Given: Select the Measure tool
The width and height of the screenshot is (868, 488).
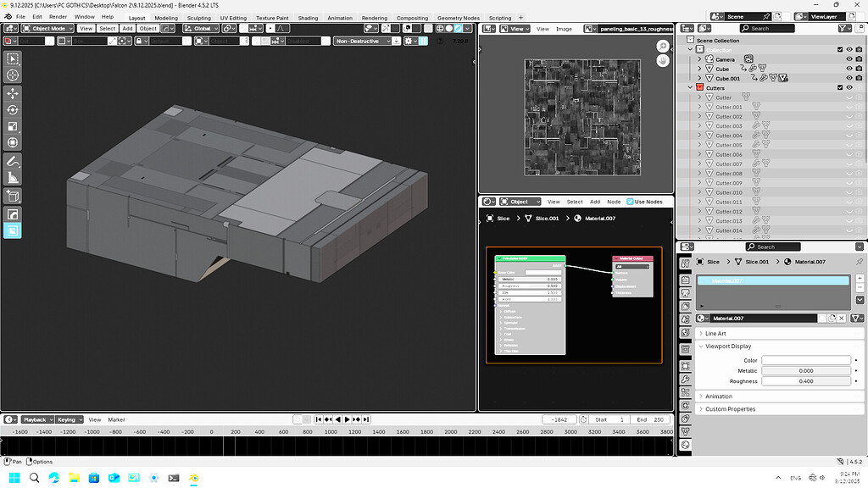Looking at the screenshot, I should [x=13, y=178].
